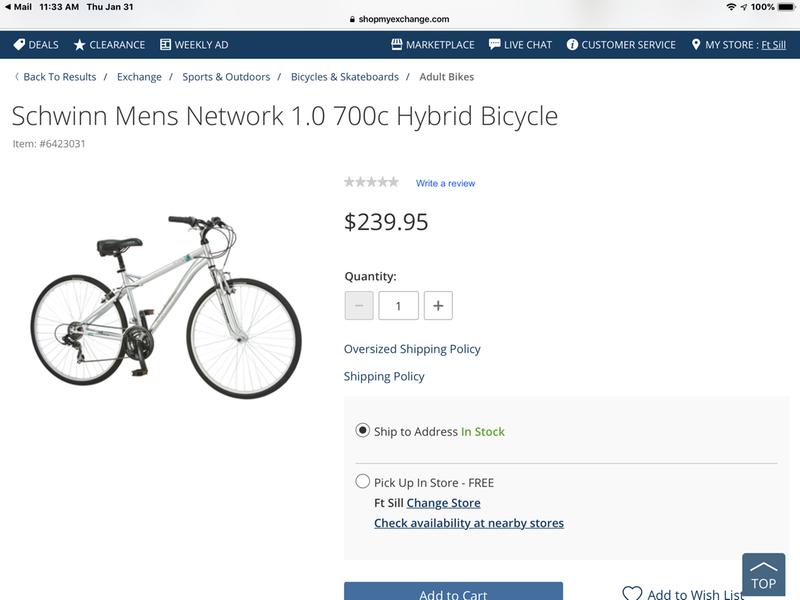Go to Bicycles & Skateboards breadcrumb
The image size is (800, 600).
344,77
